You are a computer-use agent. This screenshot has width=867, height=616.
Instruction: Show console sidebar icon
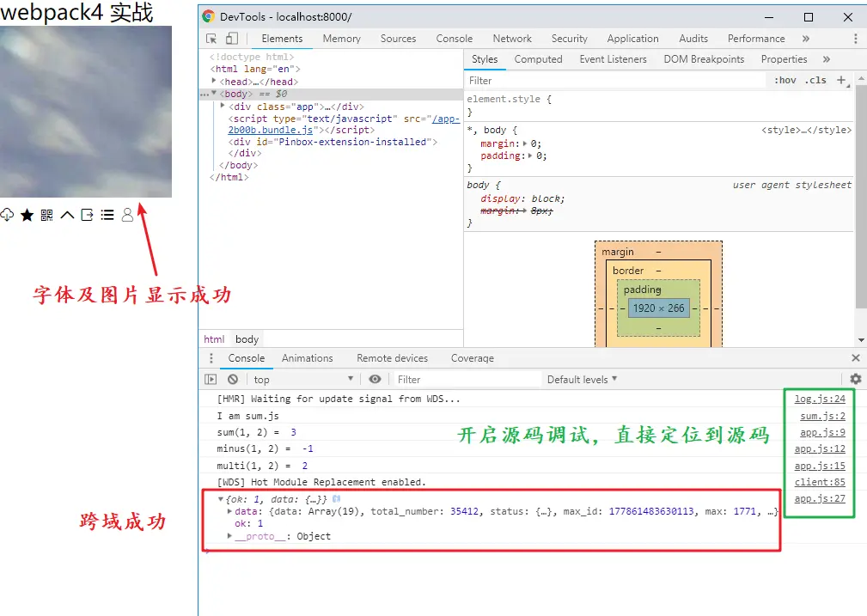(211, 380)
